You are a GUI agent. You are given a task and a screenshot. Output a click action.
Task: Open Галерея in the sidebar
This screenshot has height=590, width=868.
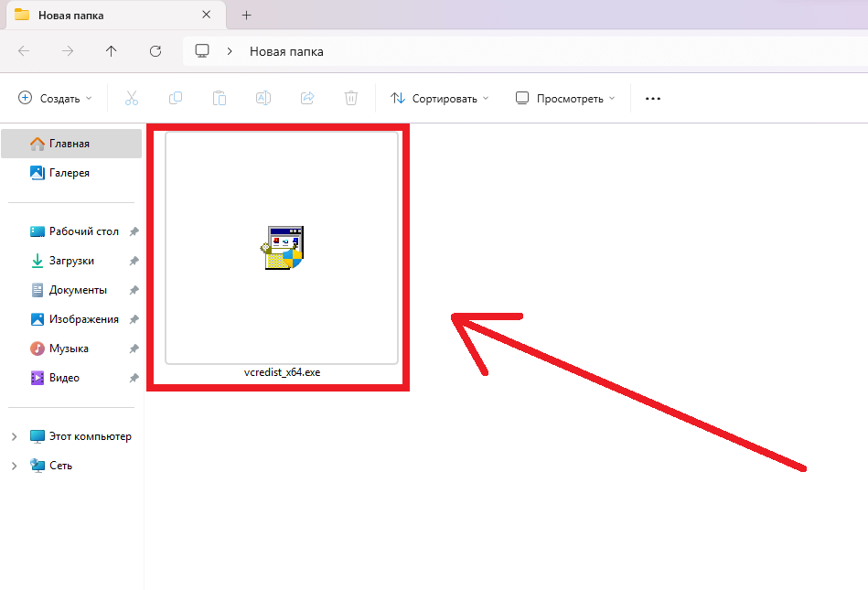pyautogui.click(x=71, y=173)
